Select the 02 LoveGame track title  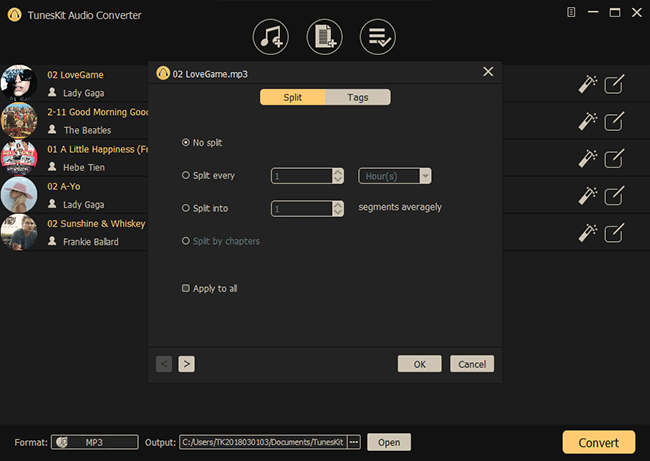coord(75,75)
